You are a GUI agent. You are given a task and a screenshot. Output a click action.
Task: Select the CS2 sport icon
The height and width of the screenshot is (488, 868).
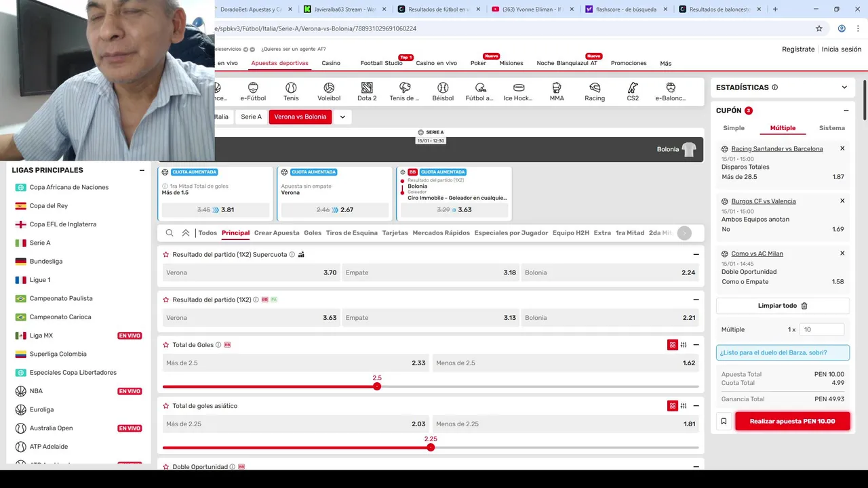tap(633, 91)
